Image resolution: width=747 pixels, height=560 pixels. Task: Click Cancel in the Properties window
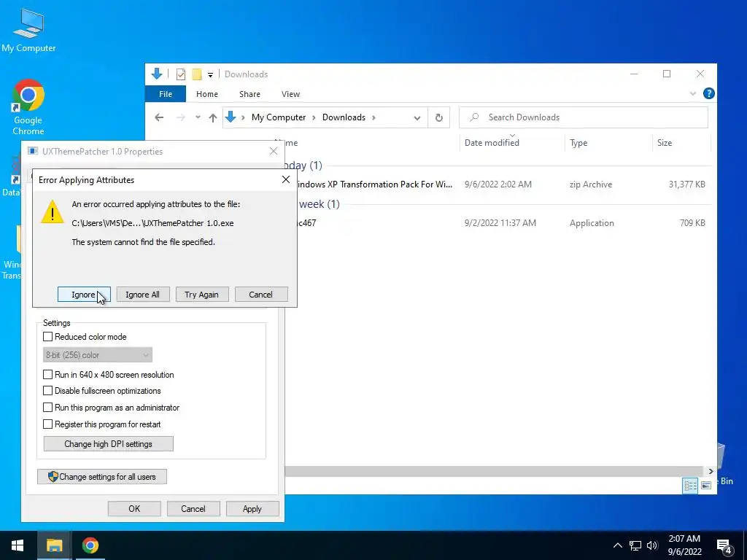point(193,508)
